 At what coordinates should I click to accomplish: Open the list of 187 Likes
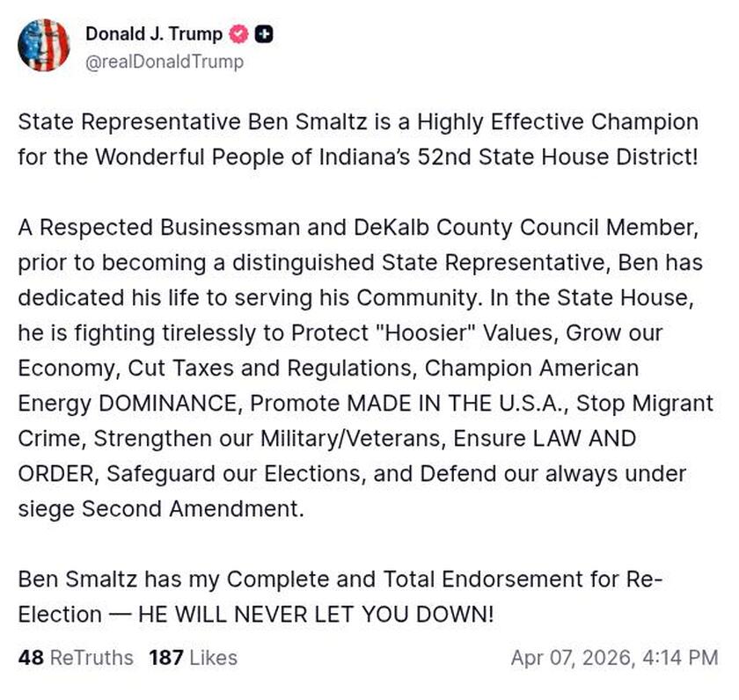pos(194,658)
